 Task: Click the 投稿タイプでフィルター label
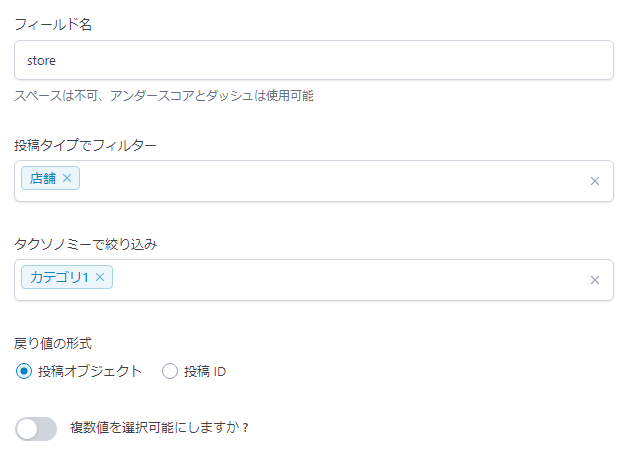85,146
